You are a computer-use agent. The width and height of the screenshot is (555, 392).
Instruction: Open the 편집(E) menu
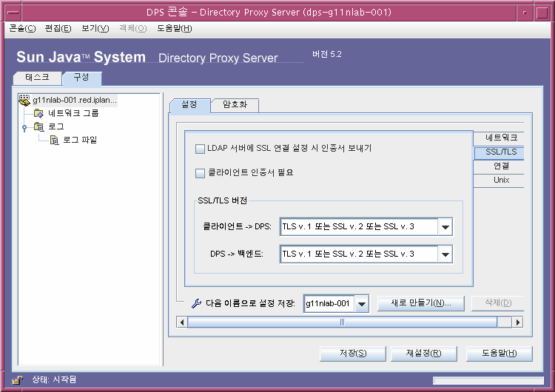click(58, 29)
